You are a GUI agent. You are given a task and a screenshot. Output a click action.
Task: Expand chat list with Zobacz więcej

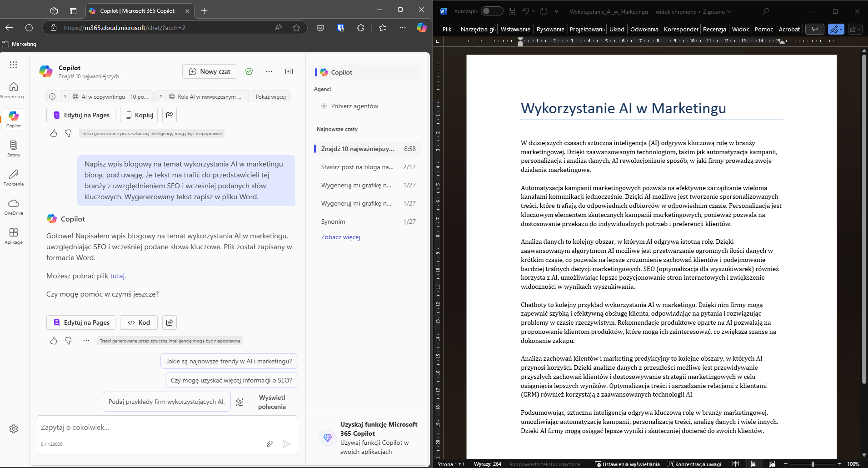pos(340,237)
